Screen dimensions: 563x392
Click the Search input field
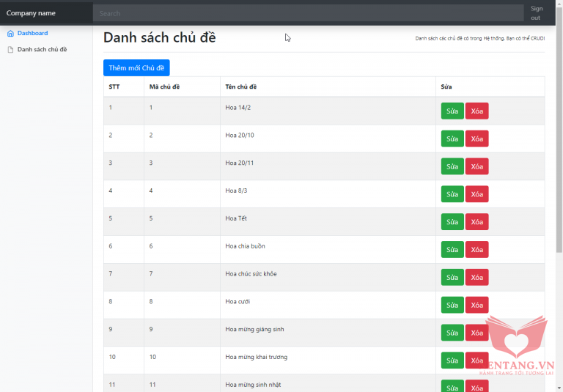point(308,13)
